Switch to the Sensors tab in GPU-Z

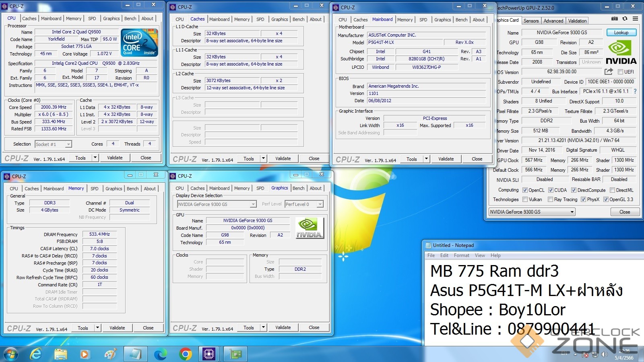point(531,21)
